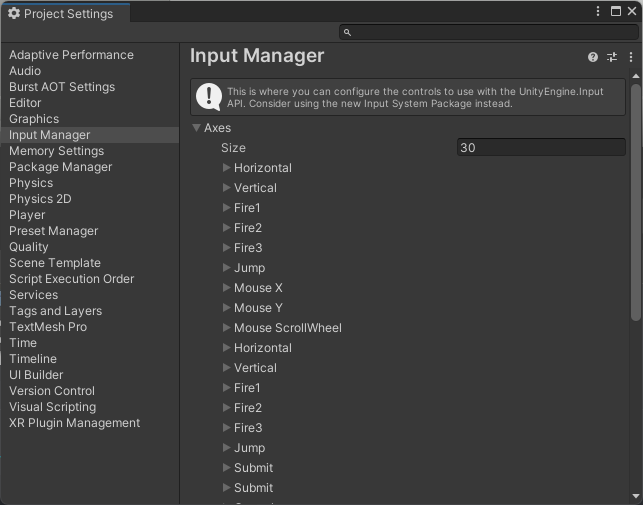Open the Graphics settings category
The width and height of the screenshot is (643, 505).
[x=34, y=119]
